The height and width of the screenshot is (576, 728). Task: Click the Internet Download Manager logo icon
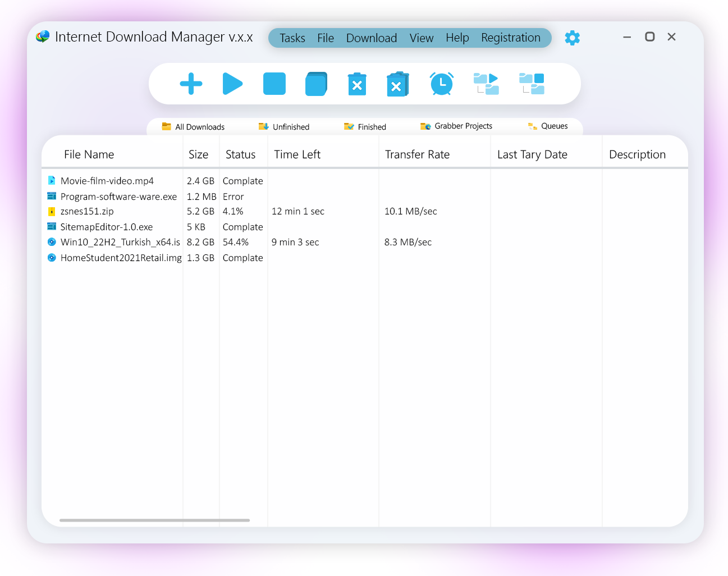coord(43,37)
